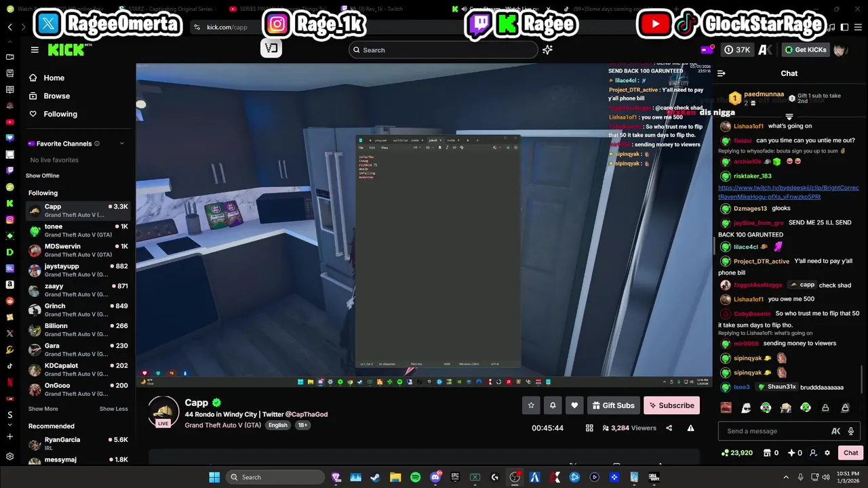Open RyanGarcia in the Recommended list
This screenshot has width=868, height=488.
[78, 443]
